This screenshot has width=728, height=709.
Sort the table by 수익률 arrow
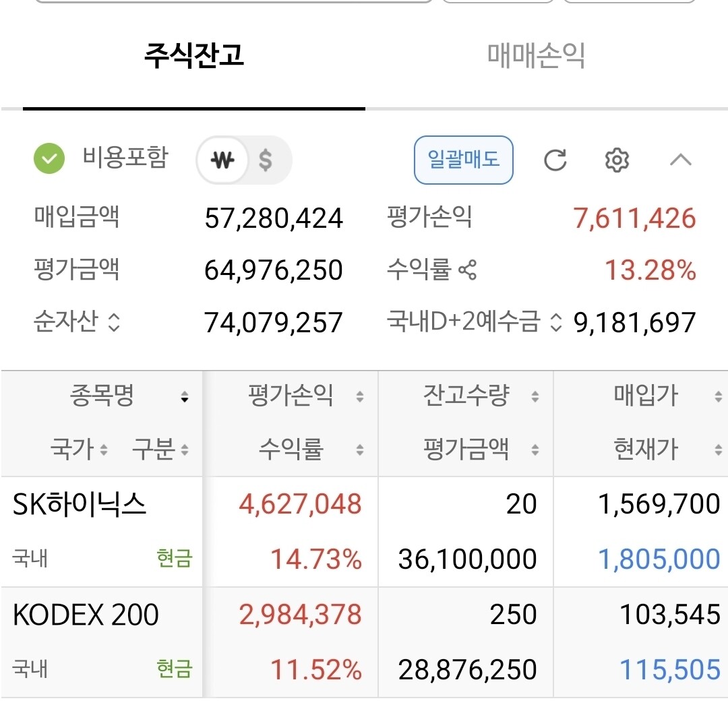tap(360, 450)
